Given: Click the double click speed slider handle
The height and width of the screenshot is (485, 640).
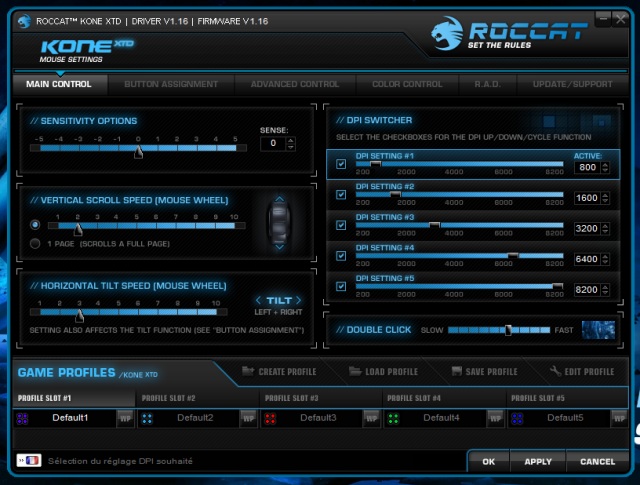Looking at the screenshot, I should point(508,330).
